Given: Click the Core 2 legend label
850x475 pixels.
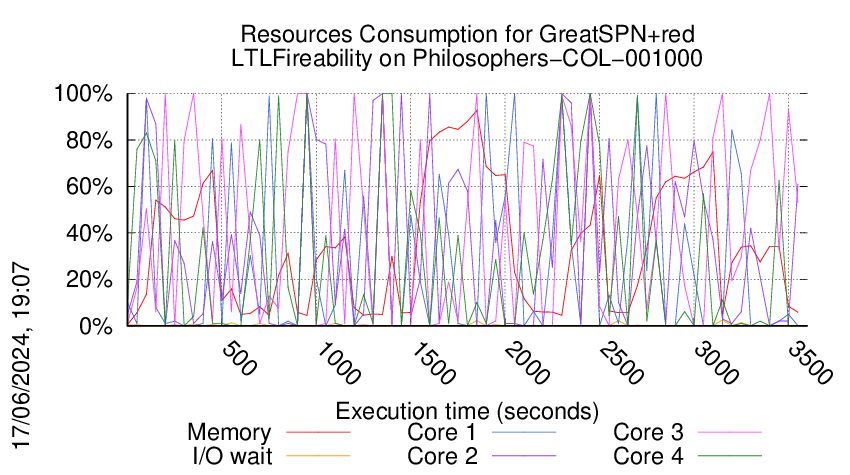Looking at the screenshot, I should coord(442,456).
